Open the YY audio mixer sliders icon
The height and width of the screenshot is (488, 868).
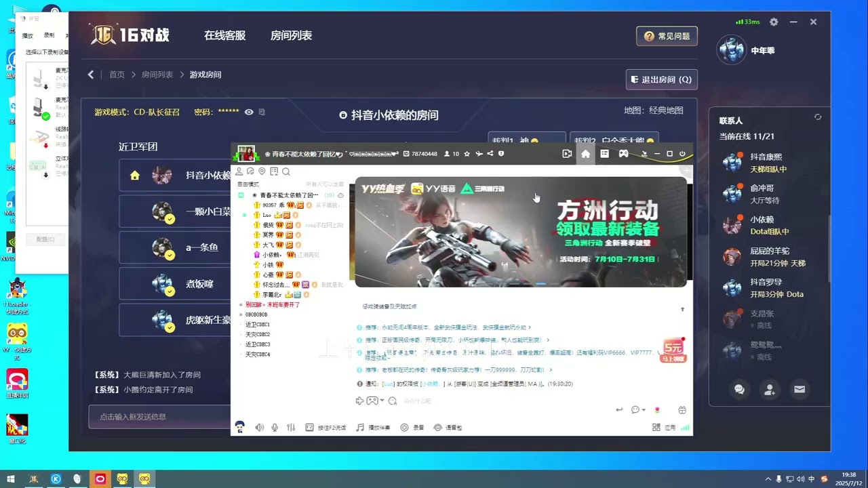tap(291, 428)
